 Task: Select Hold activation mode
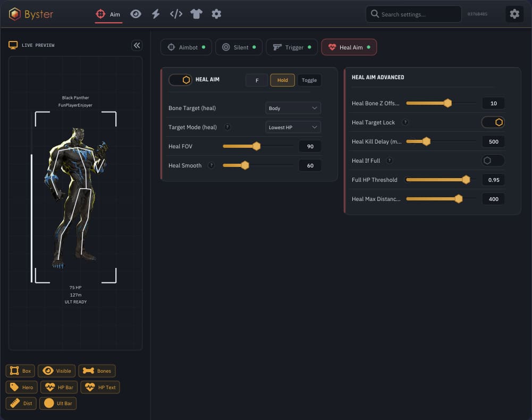pyautogui.click(x=282, y=80)
